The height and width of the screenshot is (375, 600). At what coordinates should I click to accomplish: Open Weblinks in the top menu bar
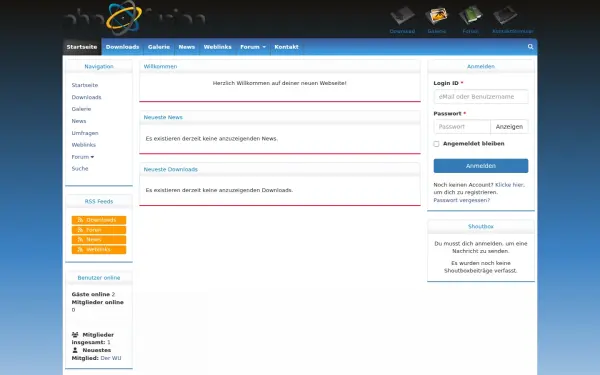pos(217,47)
